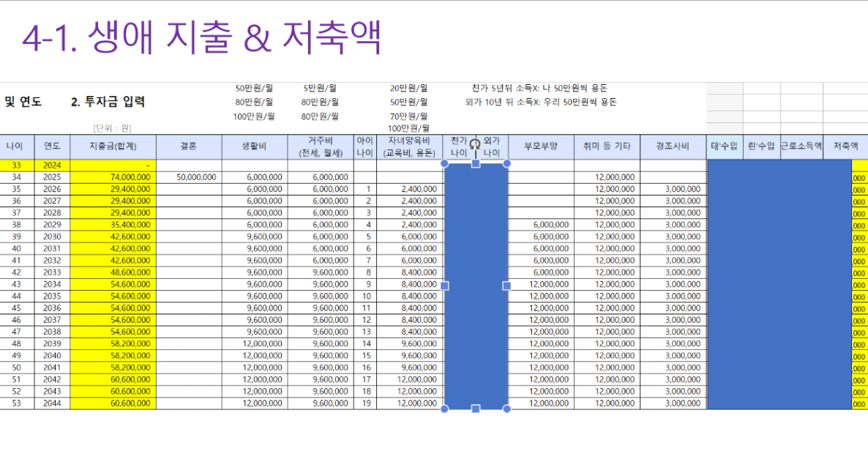Viewport: 868px width, 473px height.
Task: Select the '경조사비' column header cell
Action: 673,146
